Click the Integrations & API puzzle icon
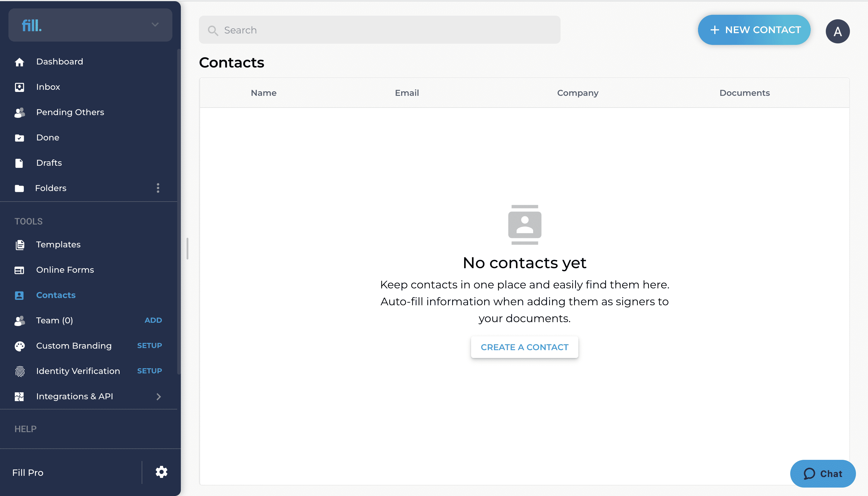 19,397
